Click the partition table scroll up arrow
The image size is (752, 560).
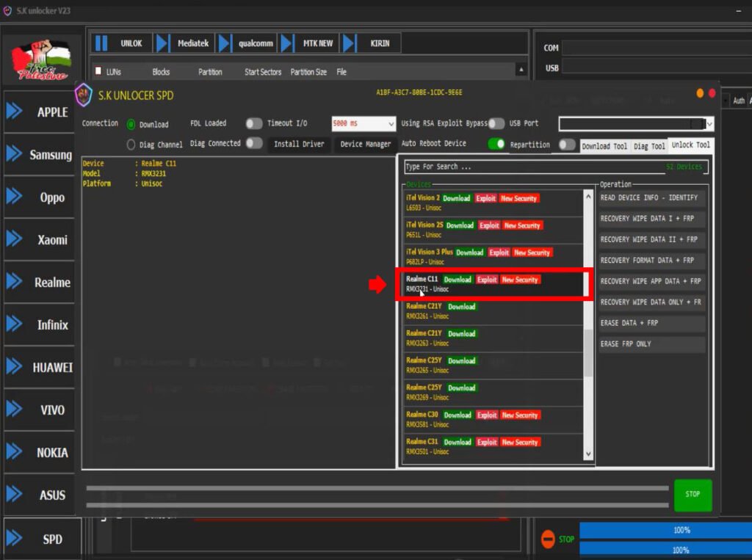point(521,70)
